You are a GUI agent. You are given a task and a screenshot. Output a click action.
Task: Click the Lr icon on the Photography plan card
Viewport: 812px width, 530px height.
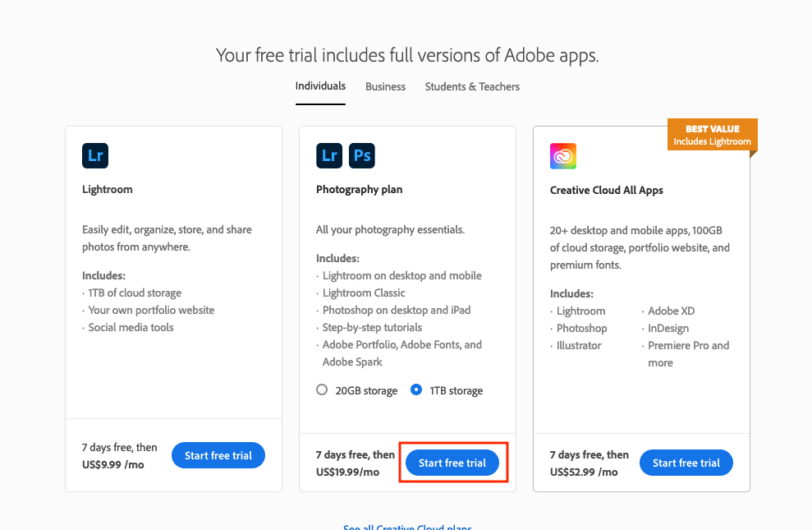click(x=328, y=154)
